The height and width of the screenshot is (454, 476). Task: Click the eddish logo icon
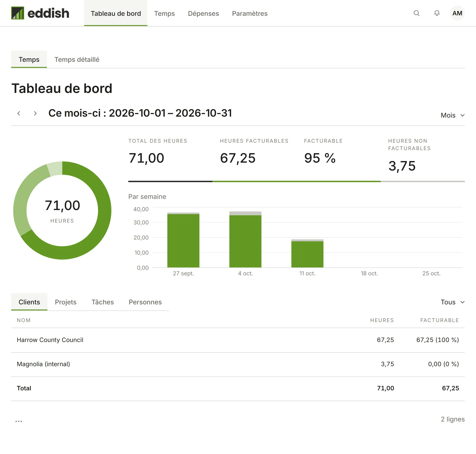point(18,13)
